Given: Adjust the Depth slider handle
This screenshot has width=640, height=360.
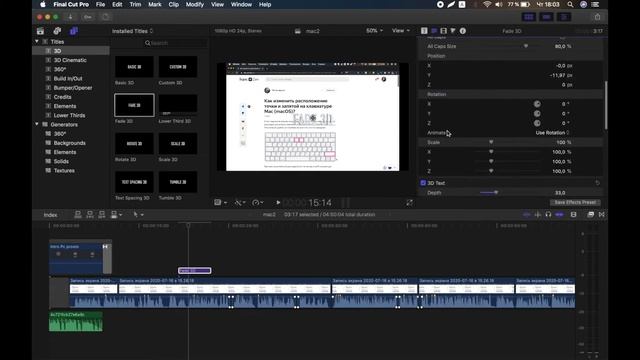Looking at the screenshot, I should coord(496,192).
